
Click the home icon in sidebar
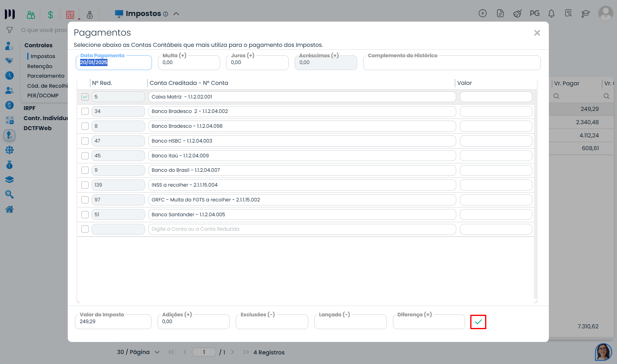point(10,209)
